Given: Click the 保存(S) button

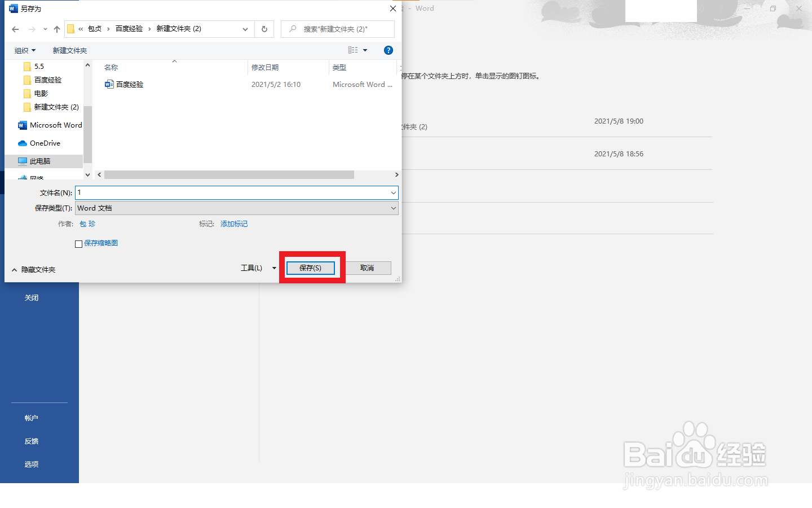Looking at the screenshot, I should click(x=310, y=268).
